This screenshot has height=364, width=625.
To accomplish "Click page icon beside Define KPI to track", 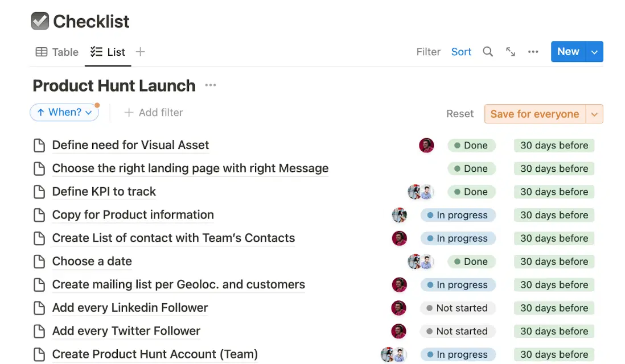I will 39,192.
